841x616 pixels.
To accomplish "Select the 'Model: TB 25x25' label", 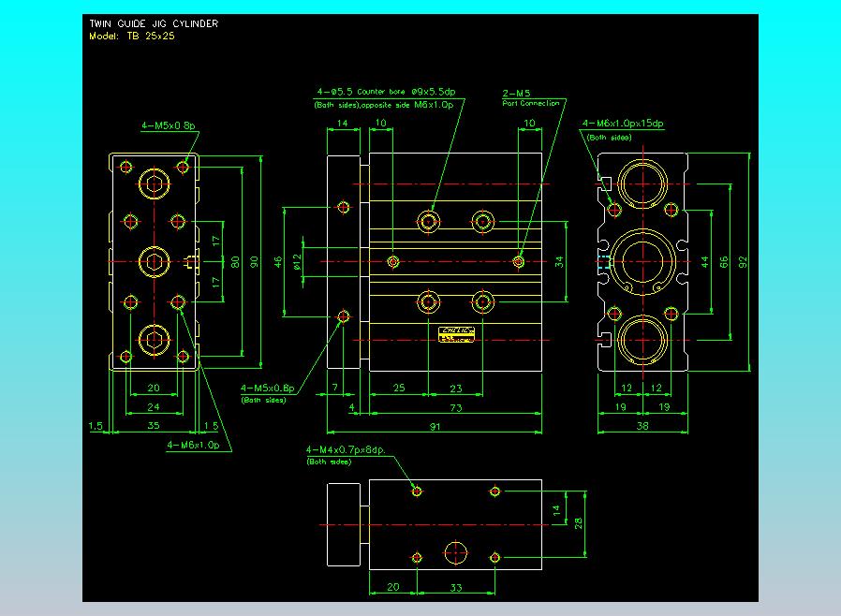I will (x=131, y=37).
